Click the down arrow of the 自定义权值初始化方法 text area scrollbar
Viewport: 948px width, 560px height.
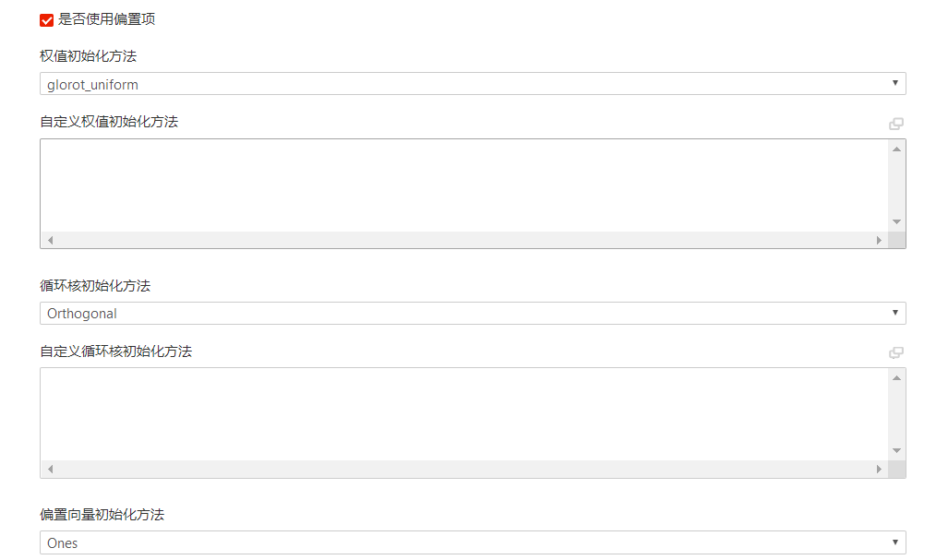(896, 221)
